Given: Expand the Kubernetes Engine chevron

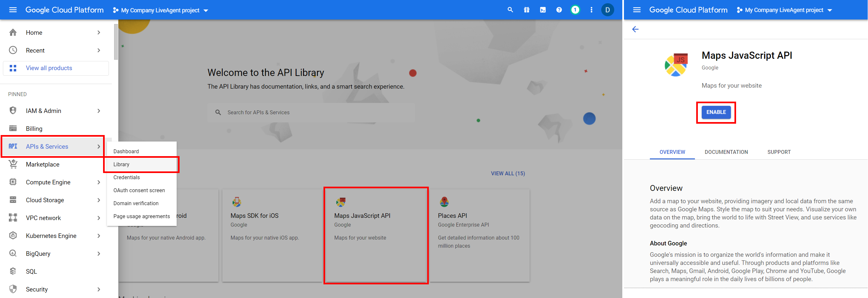Looking at the screenshot, I should coord(99,236).
